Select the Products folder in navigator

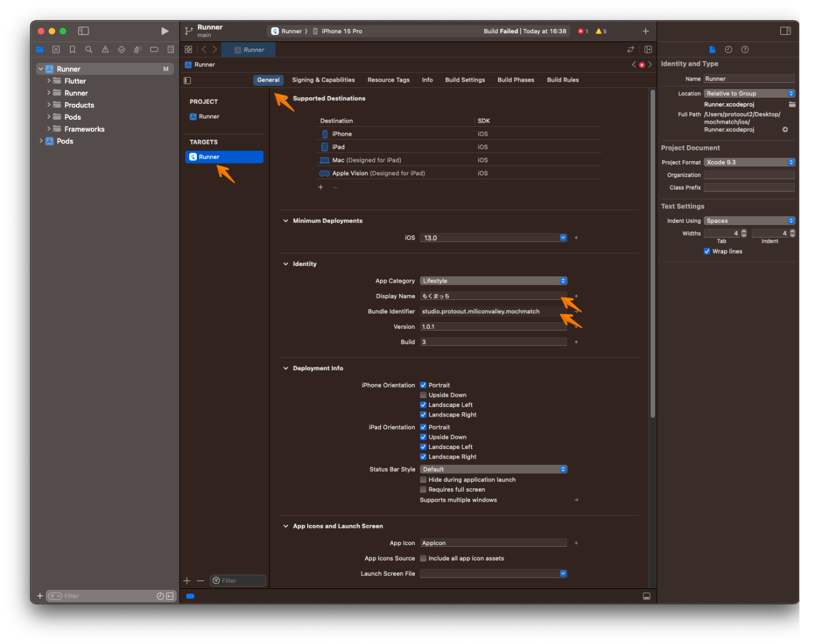pos(79,105)
